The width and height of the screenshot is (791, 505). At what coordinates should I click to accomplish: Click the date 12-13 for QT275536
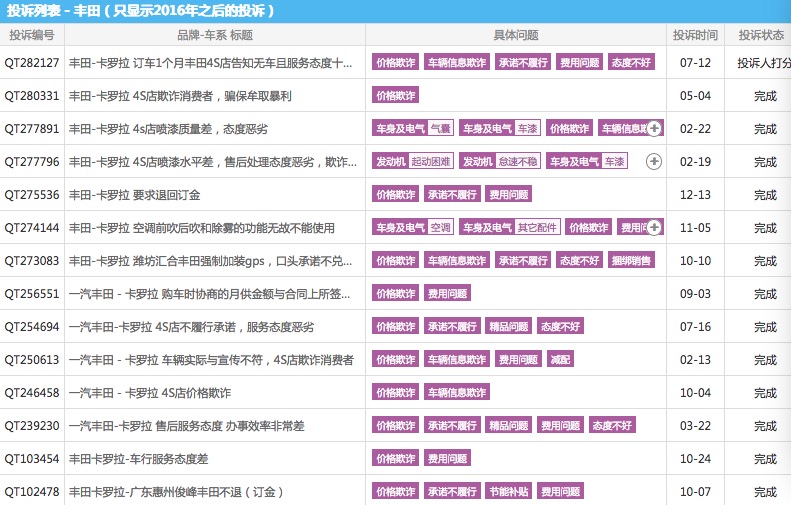point(695,195)
